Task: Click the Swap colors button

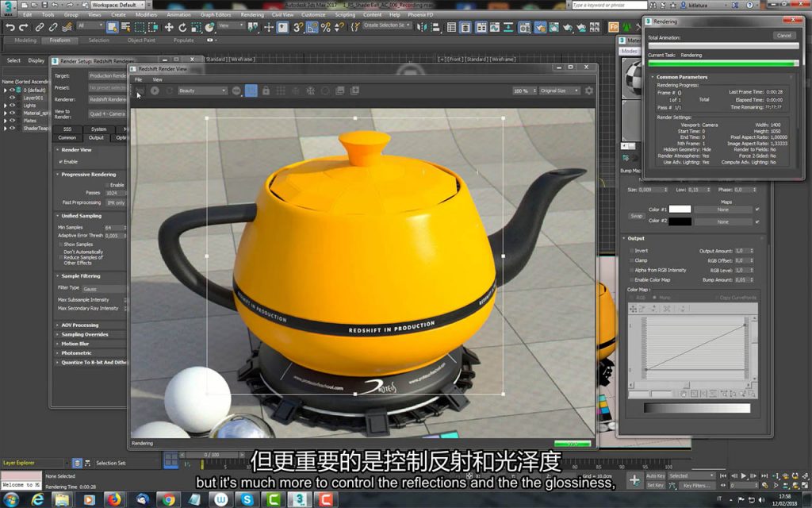Action: coord(637,216)
